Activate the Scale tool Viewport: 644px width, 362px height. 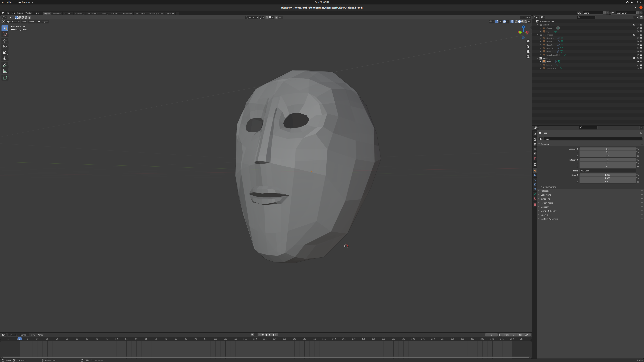click(5, 52)
